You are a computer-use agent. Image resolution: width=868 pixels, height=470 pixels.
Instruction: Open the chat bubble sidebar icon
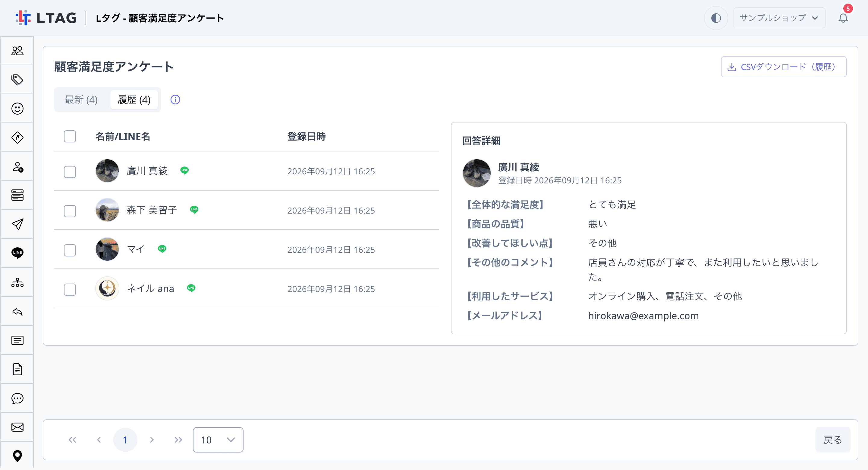tap(17, 399)
